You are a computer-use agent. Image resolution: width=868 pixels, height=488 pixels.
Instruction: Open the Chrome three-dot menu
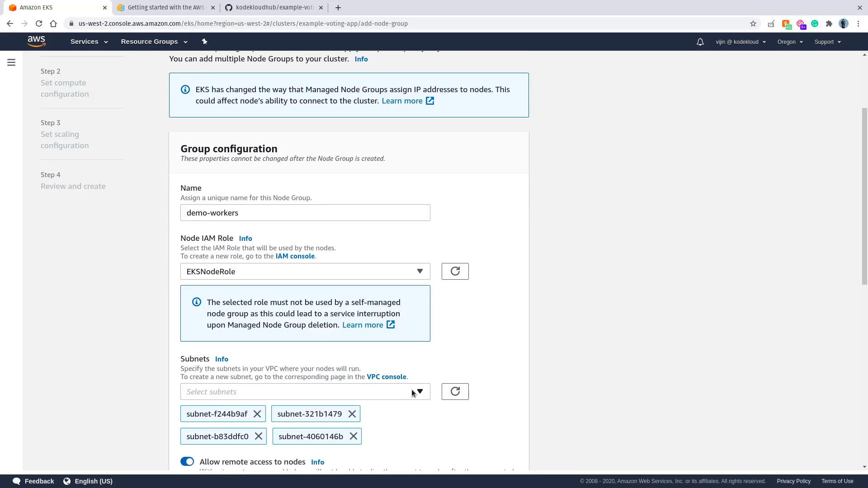pos(858,23)
